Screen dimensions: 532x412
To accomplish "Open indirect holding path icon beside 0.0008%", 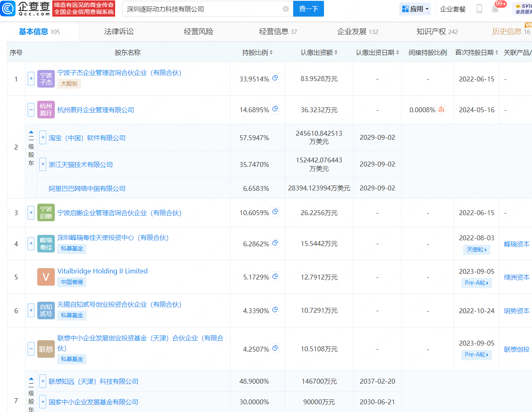I will pyautogui.click(x=442, y=109).
